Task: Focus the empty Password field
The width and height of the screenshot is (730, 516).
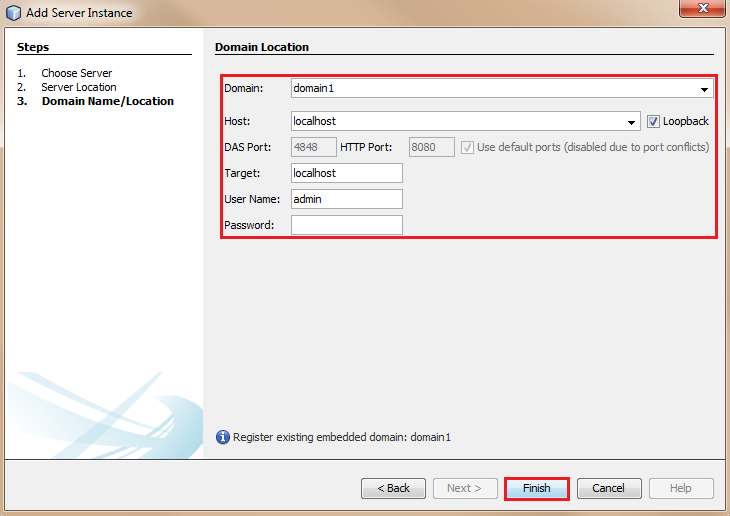Action: 347,225
